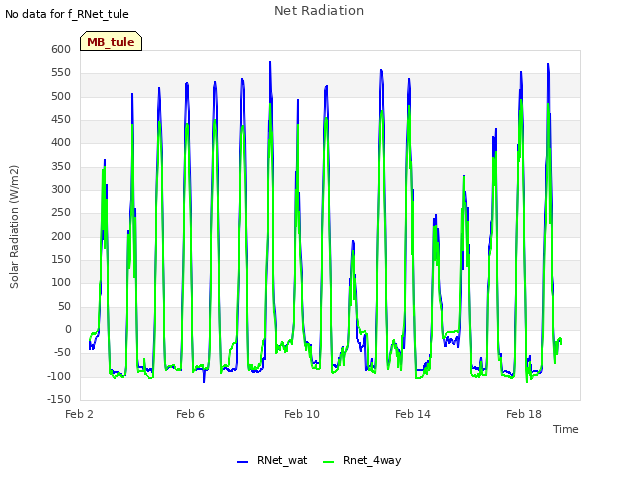640x480 pixels.
Task: Click the 50 y-axis tick label
Action: 64,306
